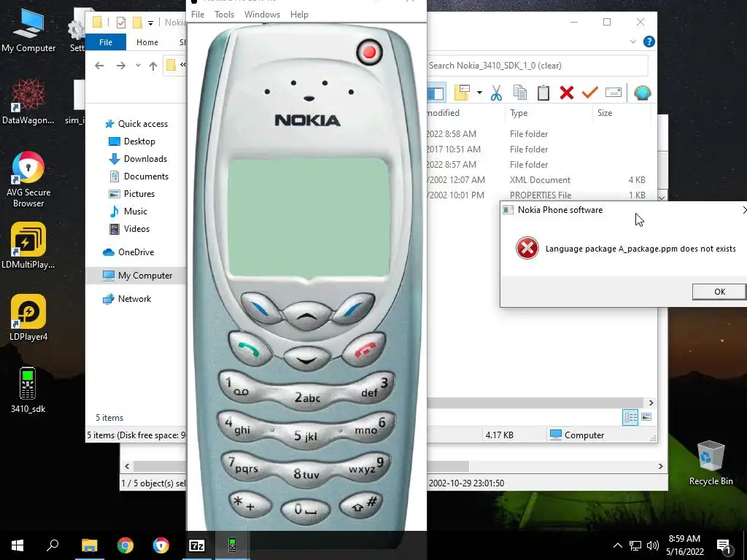Open the emulator's Windows menu
The image size is (747, 560).
click(x=262, y=15)
